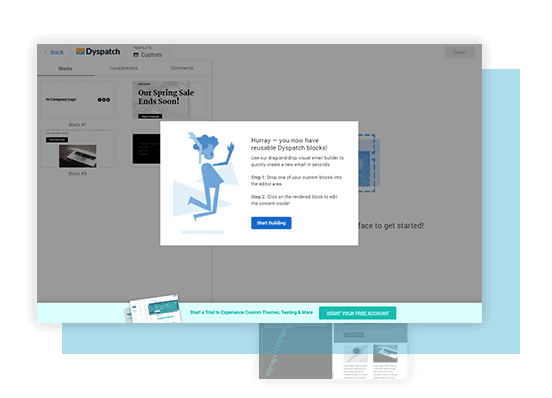
Task: Open the Custom template selector
Action: click(x=148, y=52)
